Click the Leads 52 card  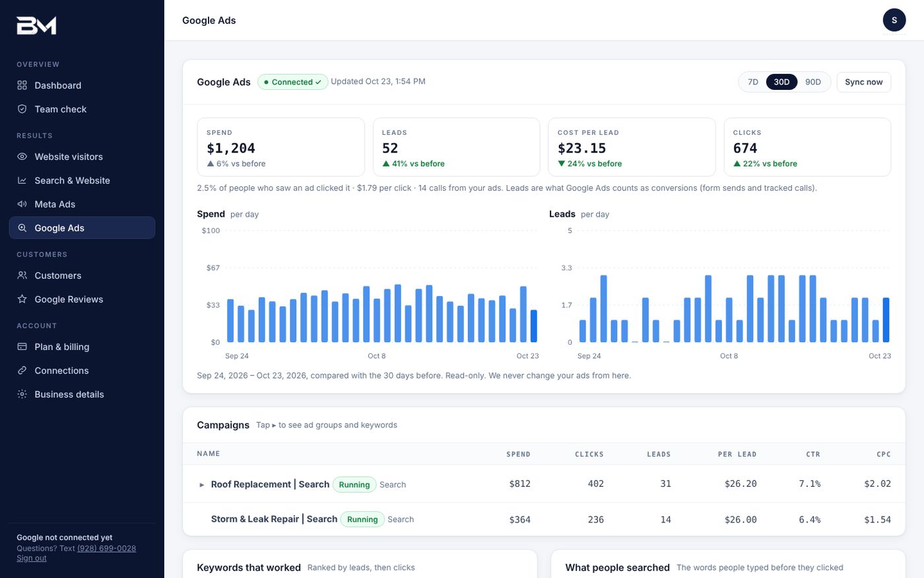[x=456, y=147]
